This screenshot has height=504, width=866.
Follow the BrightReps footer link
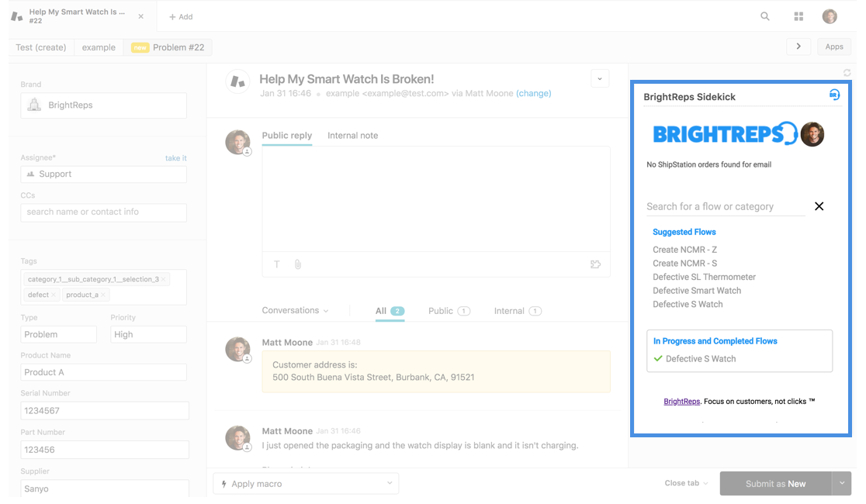coord(681,402)
